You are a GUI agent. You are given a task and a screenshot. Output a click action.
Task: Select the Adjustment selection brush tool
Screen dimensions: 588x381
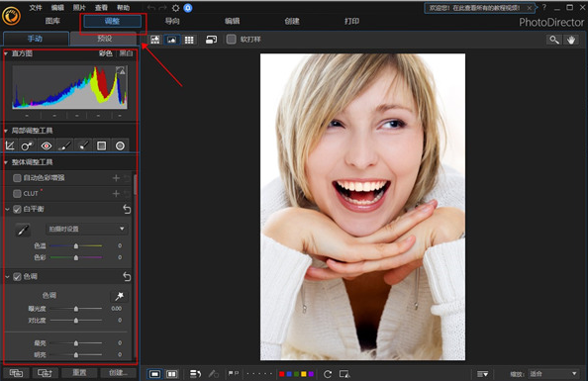point(83,145)
